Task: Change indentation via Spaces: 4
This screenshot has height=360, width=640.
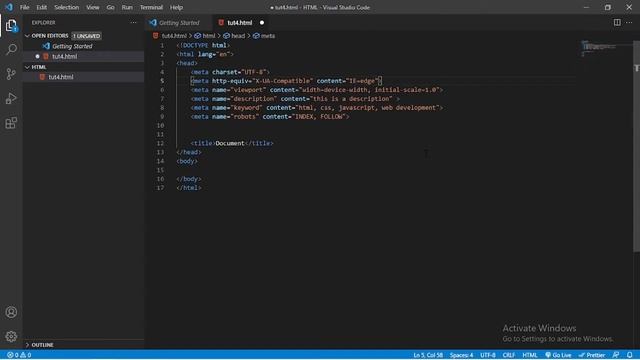Action: [x=461, y=355]
